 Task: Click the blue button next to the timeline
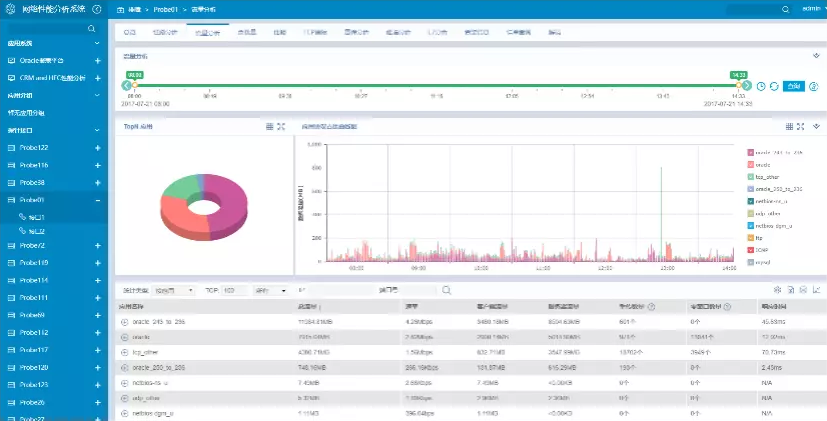(x=792, y=87)
